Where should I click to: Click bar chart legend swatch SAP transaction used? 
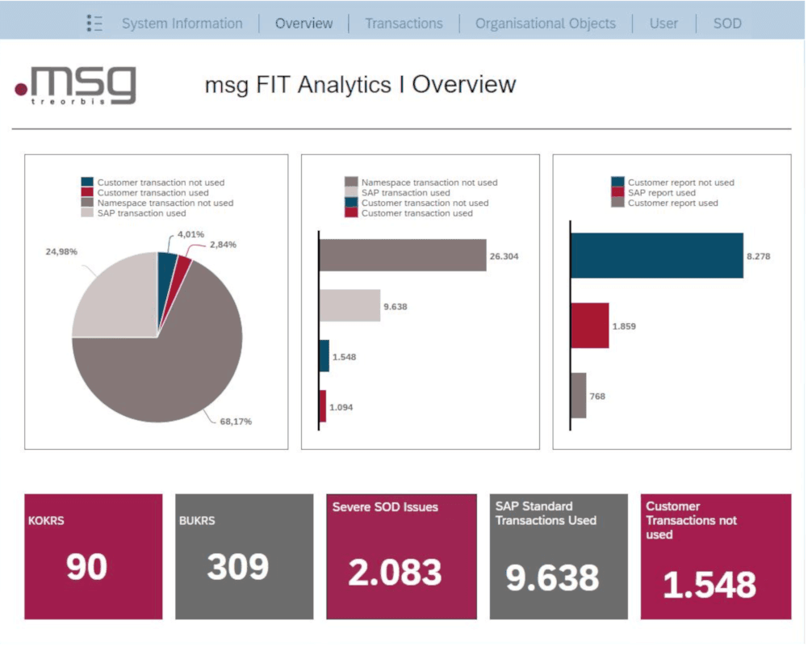coord(351,192)
